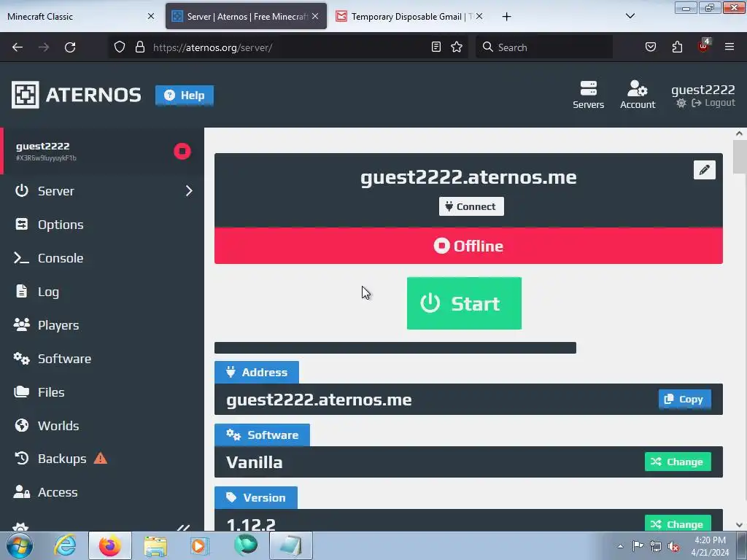
Task: Close the Aternos Server tab
Action: pyautogui.click(x=315, y=16)
